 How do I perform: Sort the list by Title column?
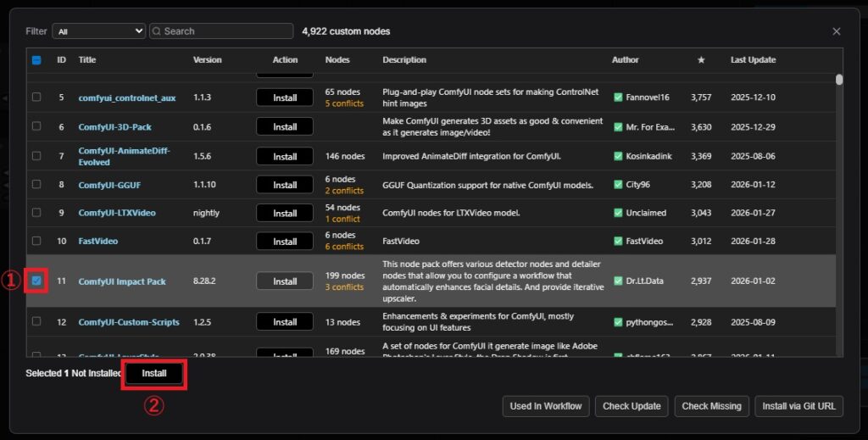pos(87,60)
